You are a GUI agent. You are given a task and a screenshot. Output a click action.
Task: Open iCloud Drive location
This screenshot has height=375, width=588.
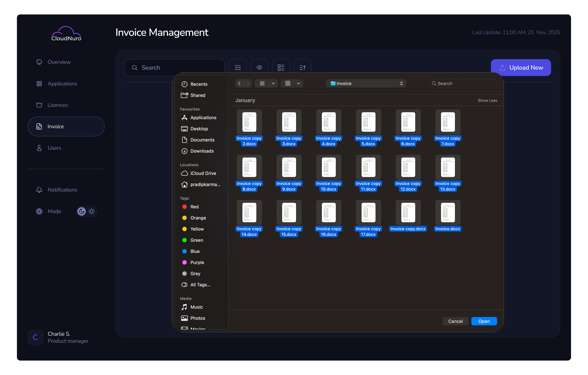click(203, 173)
